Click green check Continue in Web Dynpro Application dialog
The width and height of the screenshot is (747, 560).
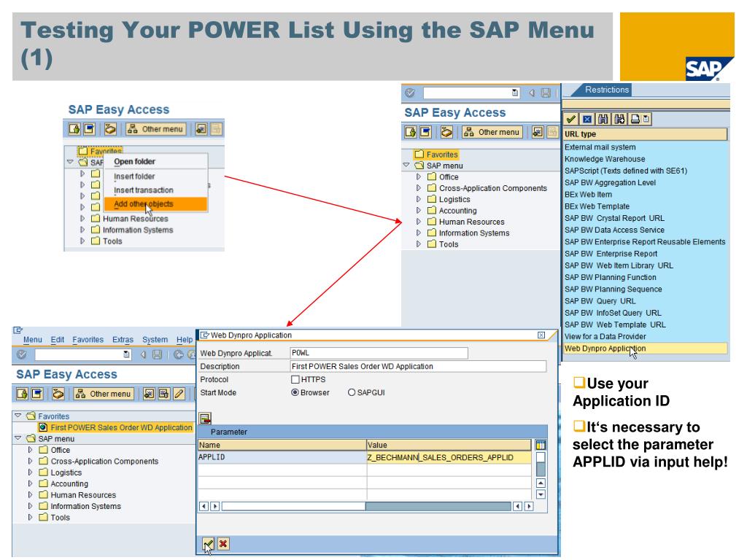tap(208, 544)
